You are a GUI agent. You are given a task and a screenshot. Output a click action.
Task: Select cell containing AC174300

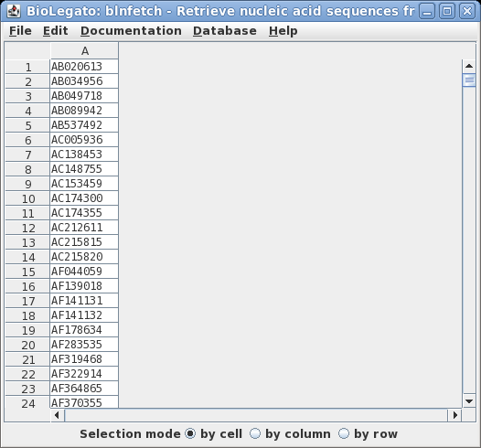point(84,198)
